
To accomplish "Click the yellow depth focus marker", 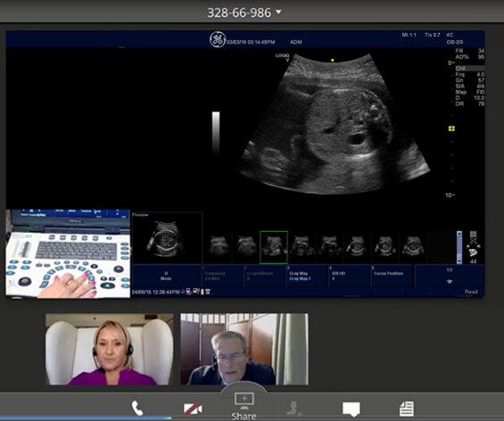I will (x=451, y=128).
